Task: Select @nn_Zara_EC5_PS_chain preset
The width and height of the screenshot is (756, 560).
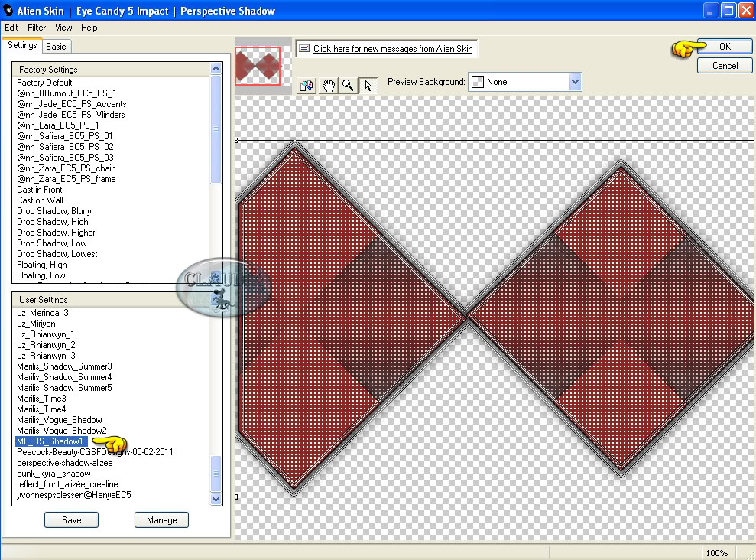Action: 66,168
